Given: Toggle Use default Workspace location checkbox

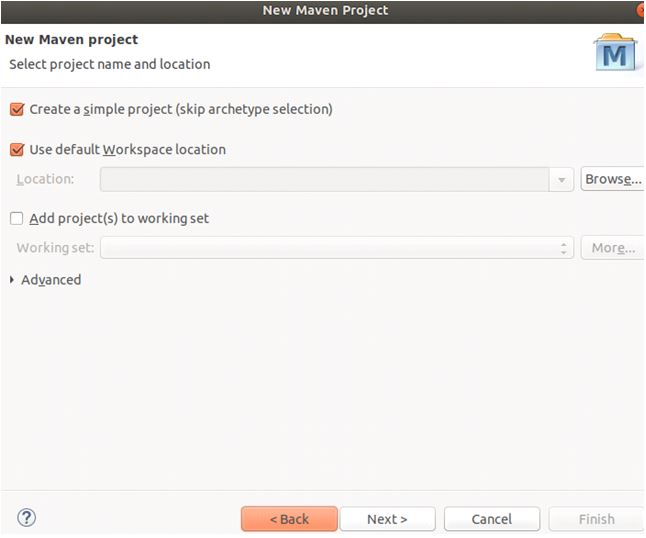Looking at the screenshot, I should click(x=17, y=149).
